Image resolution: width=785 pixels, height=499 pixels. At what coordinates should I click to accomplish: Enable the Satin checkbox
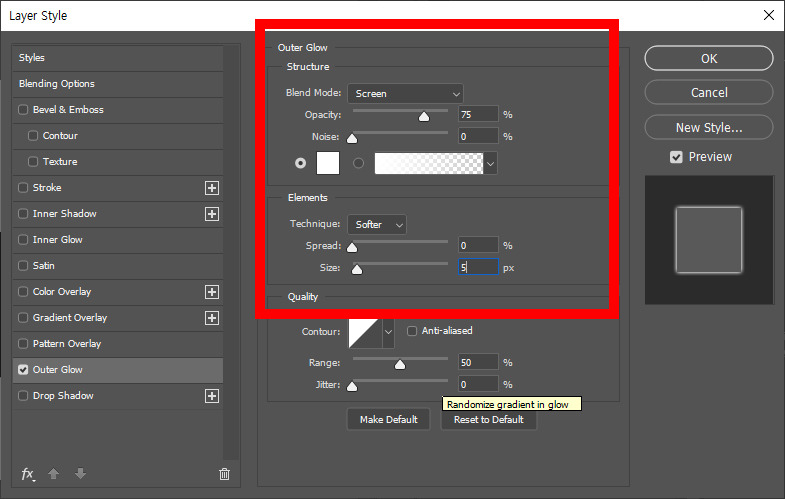coord(23,266)
